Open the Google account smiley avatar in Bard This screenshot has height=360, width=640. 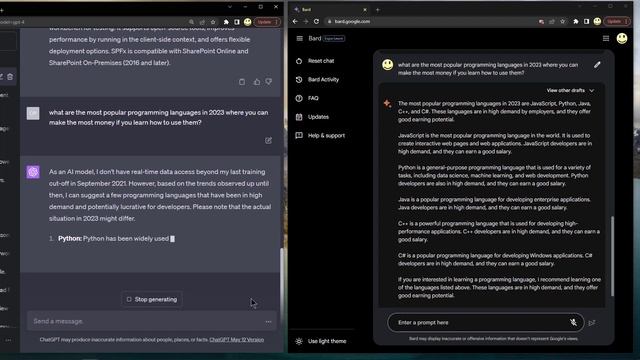pyautogui.click(x=622, y=38)
